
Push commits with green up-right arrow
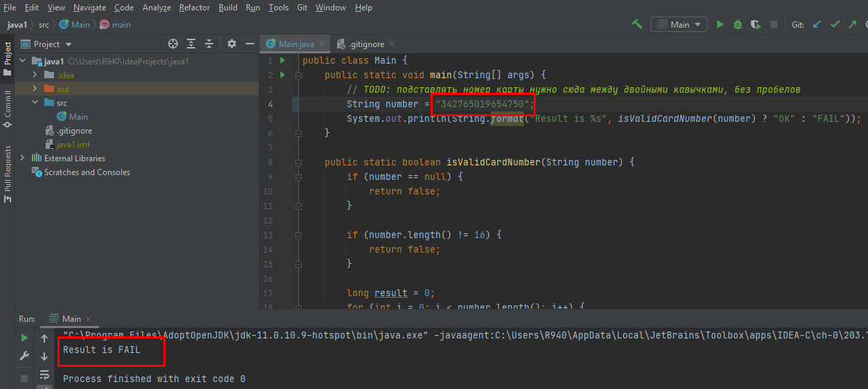853,24
